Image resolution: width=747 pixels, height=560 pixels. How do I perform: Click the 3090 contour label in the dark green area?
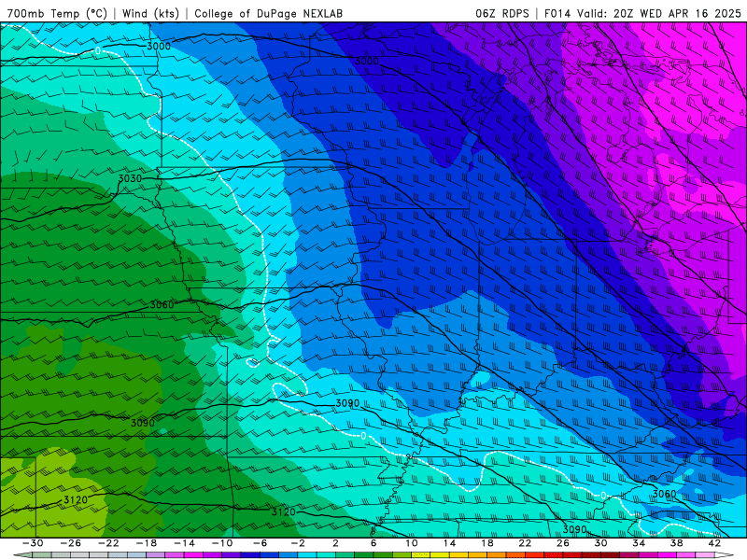143,423
